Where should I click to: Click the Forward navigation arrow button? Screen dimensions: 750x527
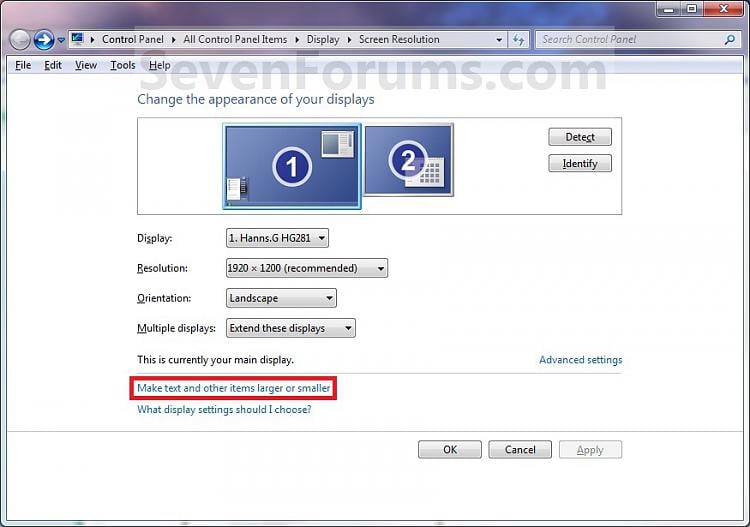pos(44,40)
